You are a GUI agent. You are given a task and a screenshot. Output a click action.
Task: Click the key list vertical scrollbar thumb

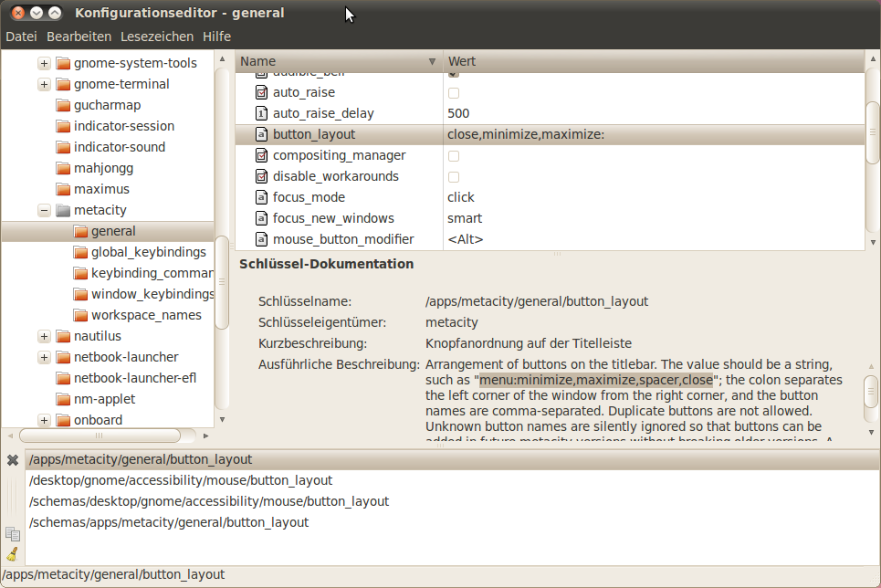point(872,132)
